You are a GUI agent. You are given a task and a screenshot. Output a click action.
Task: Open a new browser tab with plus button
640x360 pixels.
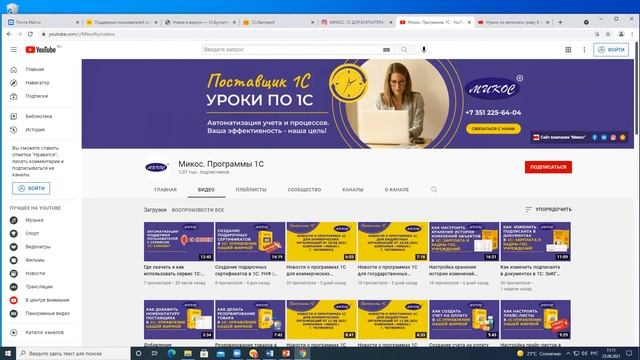click(x=560, y=22)
